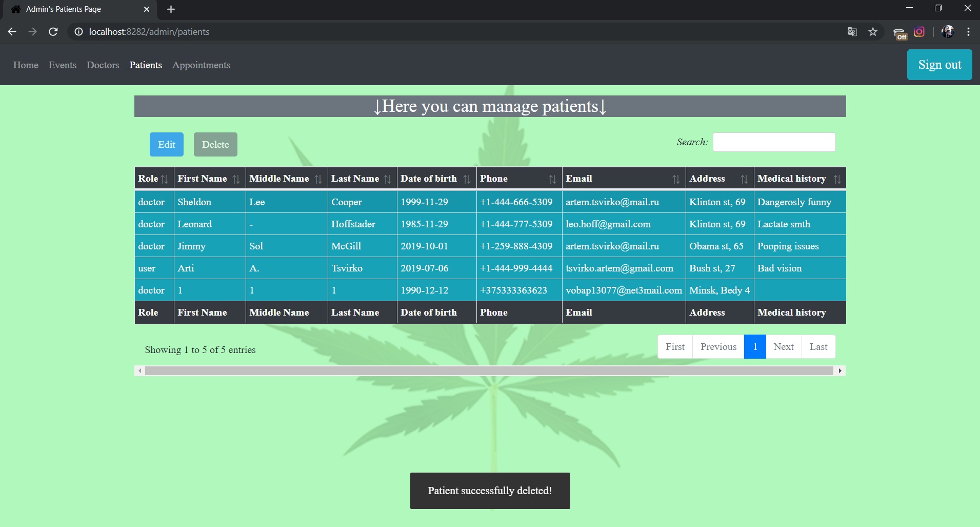Select the Leonard Hoffstader row
980x527 pixels.
pos(490,224)
